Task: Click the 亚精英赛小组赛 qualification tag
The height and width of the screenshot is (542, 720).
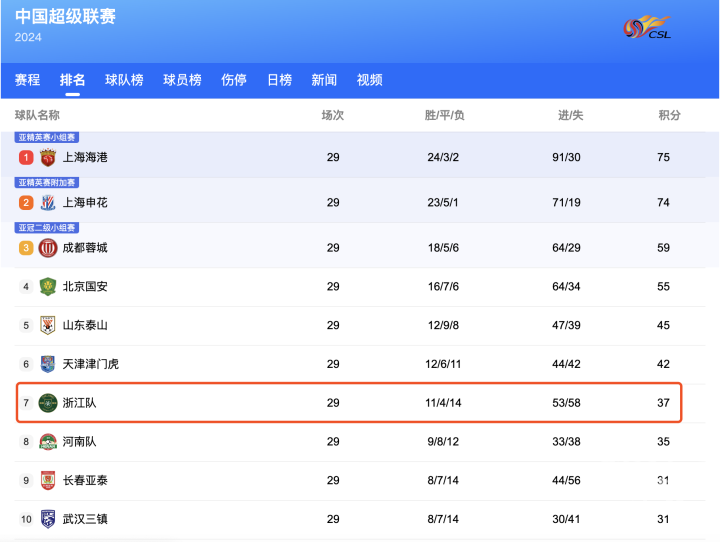Action: point(46,137)
